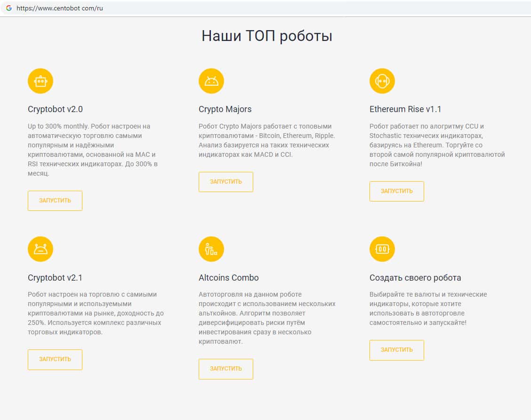Launch Cryptobot v2.0 with ЗАПУСТИТЬ button
Image resolution: width=531 pixels, height=420 pixels.
55,201
